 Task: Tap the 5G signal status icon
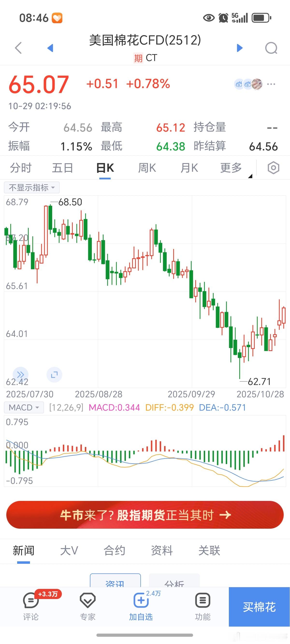pos(239,18)
